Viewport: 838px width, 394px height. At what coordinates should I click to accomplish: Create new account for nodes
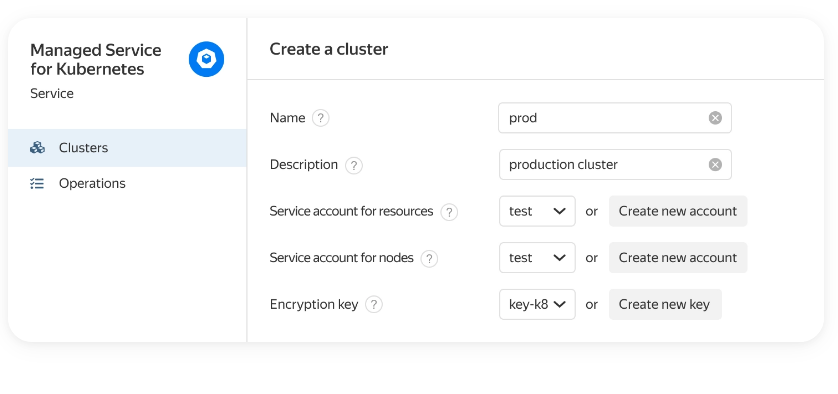tap(678, 258)
